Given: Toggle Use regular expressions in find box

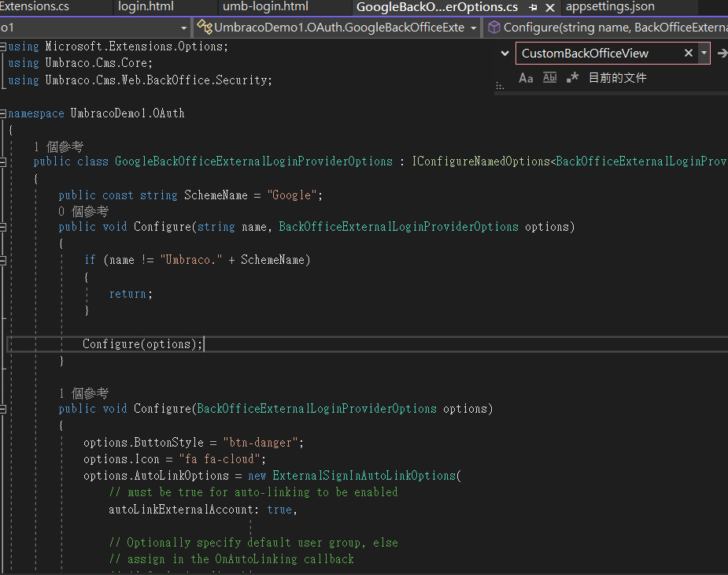Looking at the screenshot, I should click(572, 78).
